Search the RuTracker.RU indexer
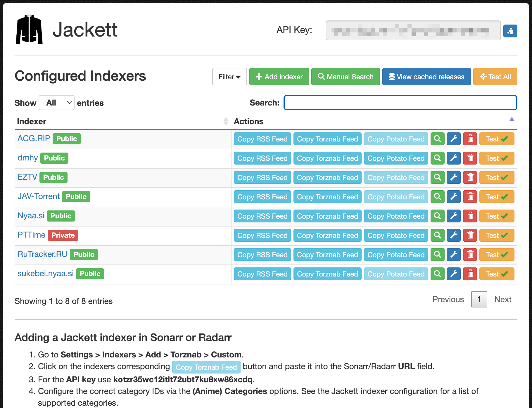 coord(437,255)
